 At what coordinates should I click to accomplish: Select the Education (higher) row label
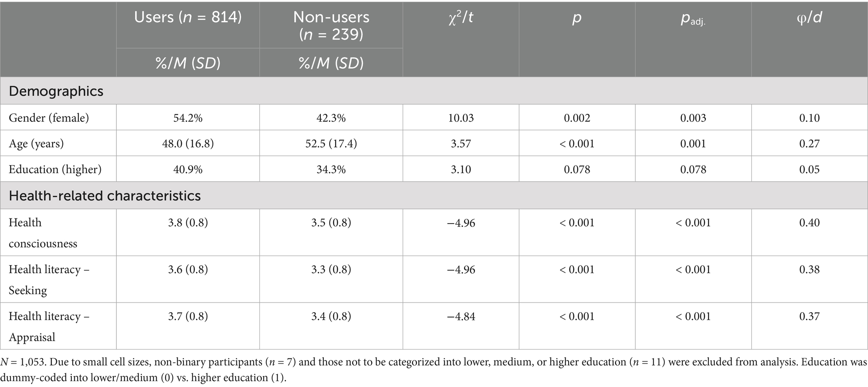pyautogui.click(x=55, y=169)
